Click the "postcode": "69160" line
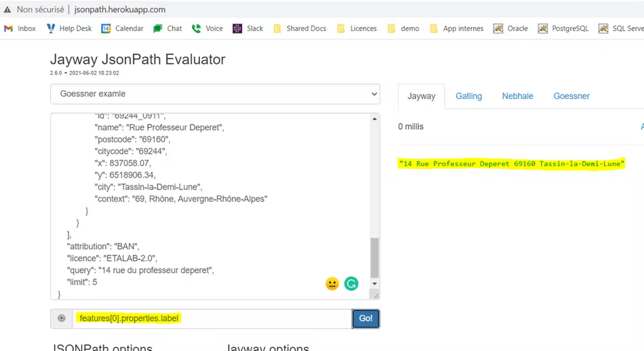Viewport: 644px width, 351px height. click(132, 139)
